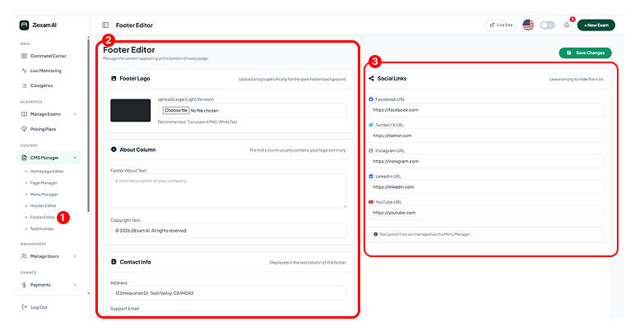Click the Facebook URL input field
This screenshot has height=331, width=644.
(486, 109)
